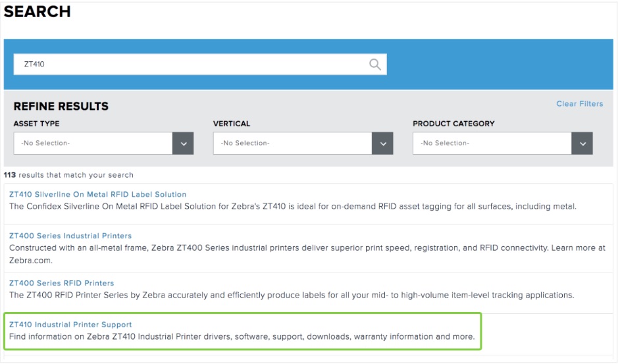Open ZT410 Silverline On Metal RFID Label Solution
The height and width of the screenshot is (364, 618).
click(98, 194)
